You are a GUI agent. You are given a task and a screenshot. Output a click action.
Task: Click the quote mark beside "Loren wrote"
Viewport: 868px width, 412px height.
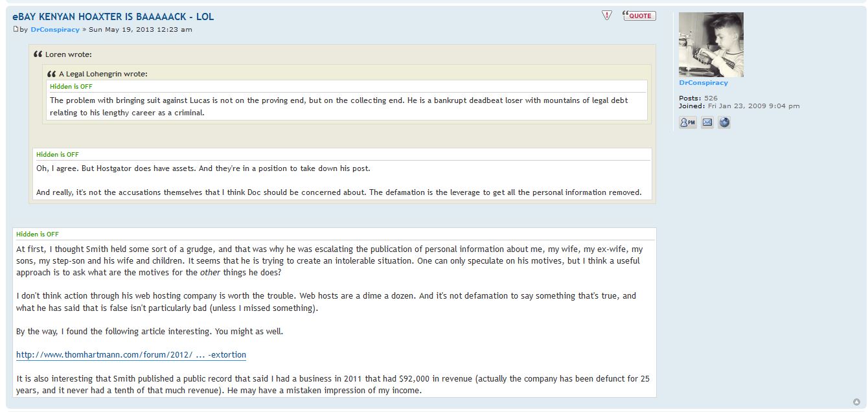click(x=38, y=54)
